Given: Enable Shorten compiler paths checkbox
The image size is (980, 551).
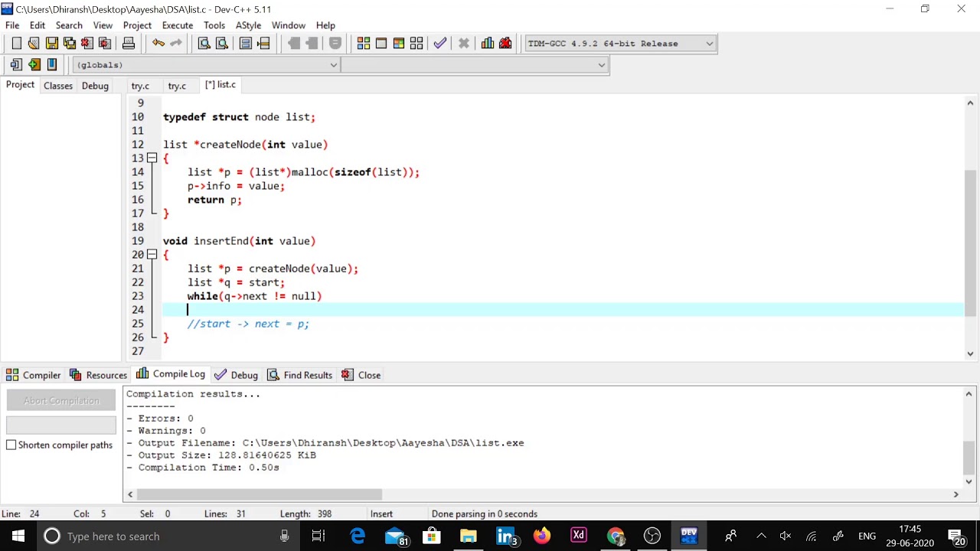Looking at the screenshot, I should (x=11, y=445).
